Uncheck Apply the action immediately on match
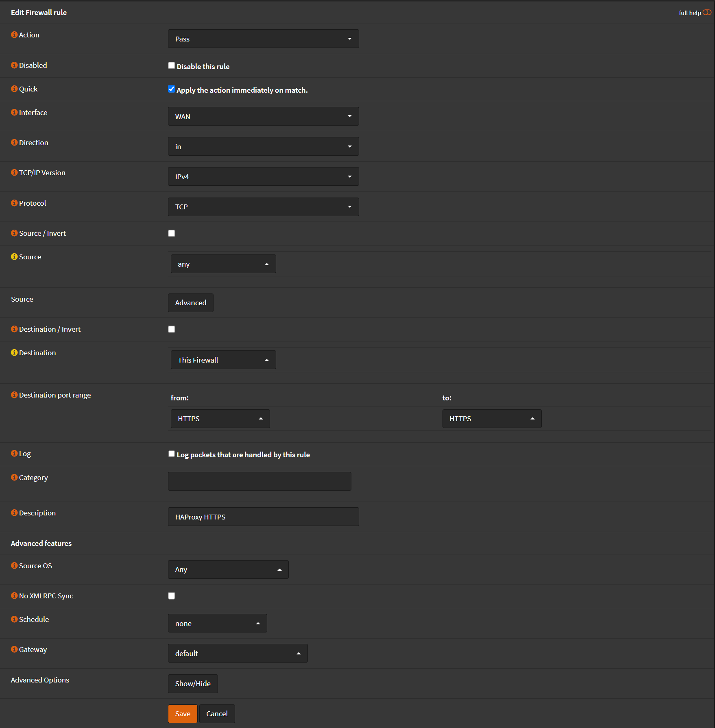This screenshot has width=715, height=728. pos(172,89)
